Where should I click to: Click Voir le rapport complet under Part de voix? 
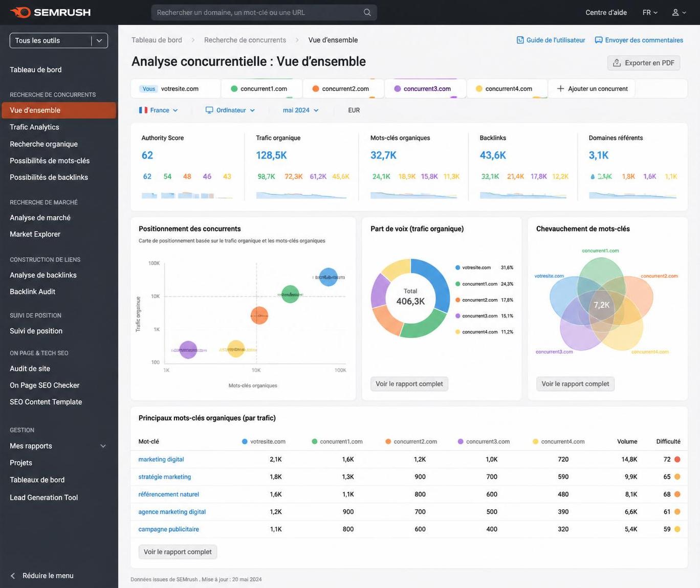pyautogui.click(x=409, y=383)
